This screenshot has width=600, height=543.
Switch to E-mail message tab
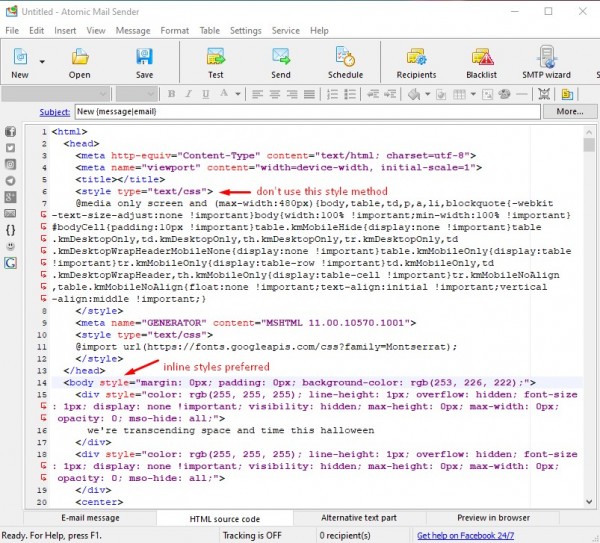90,518
